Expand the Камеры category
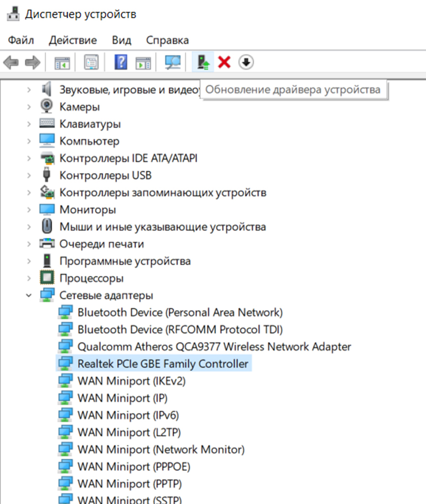The width and height of the screenshot is (426, 504). [x=29, y=107]
